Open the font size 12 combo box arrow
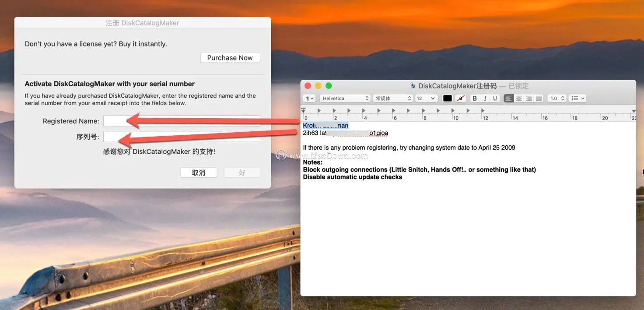644x310 pixels. (433, 99)
